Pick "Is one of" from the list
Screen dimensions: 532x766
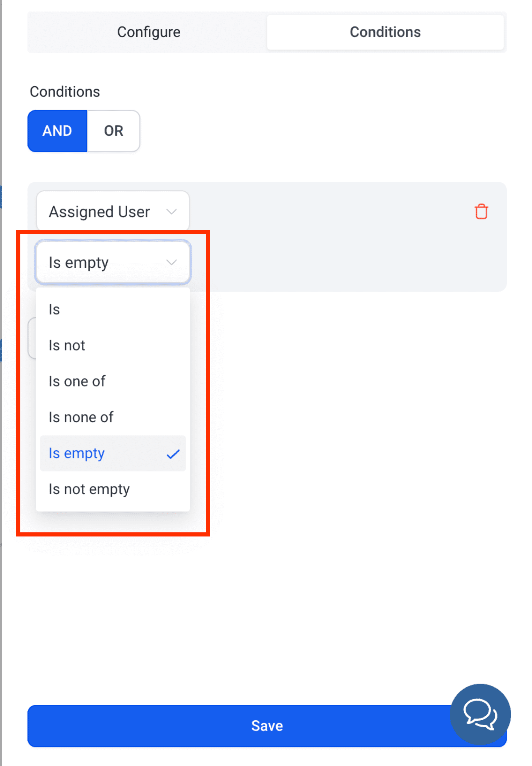pyautogui.click(x=113, y=381)
